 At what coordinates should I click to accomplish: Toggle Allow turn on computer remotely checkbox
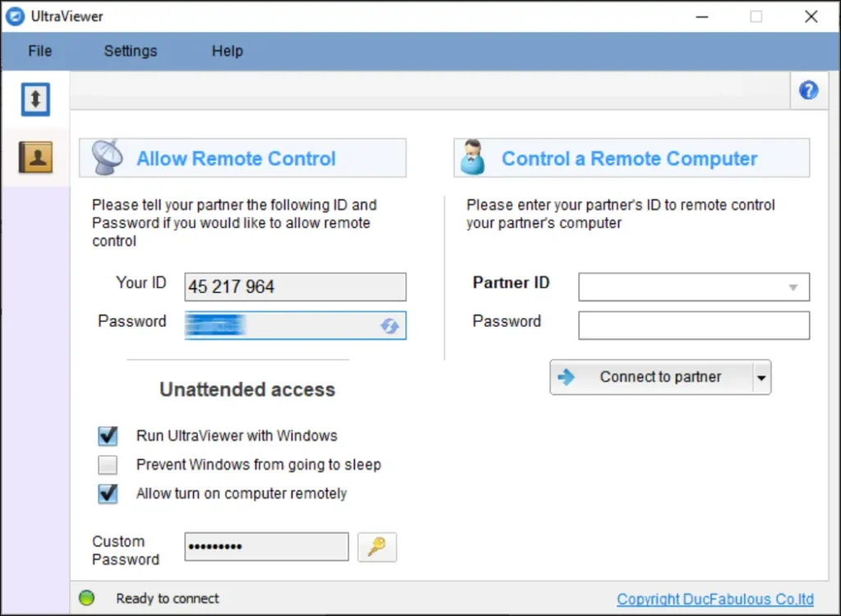(108, 494)
